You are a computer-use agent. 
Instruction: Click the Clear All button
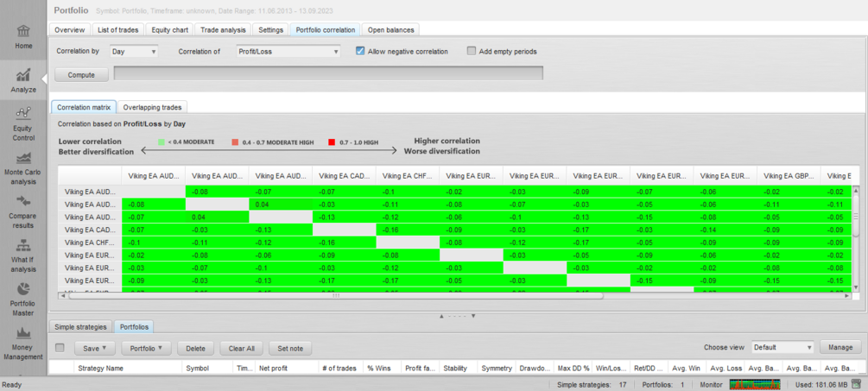(241, 349)
